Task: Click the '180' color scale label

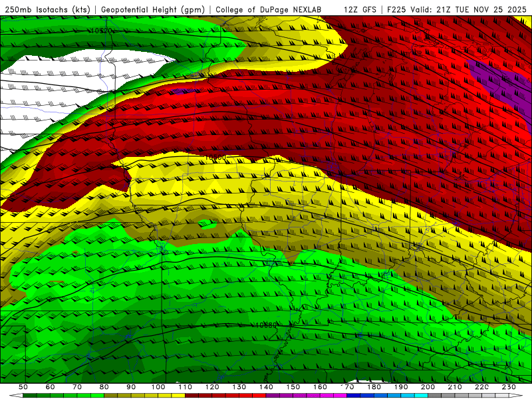Action: point(374,387)
